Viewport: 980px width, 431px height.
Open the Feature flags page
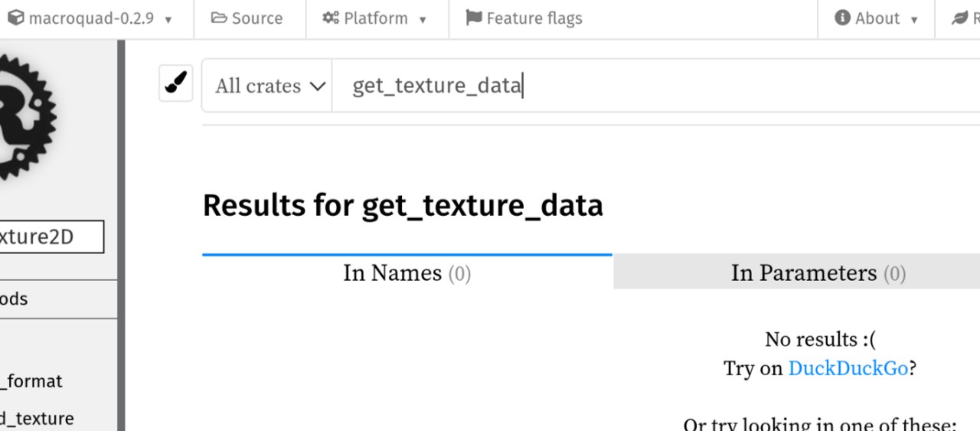[x=524, y=18]
